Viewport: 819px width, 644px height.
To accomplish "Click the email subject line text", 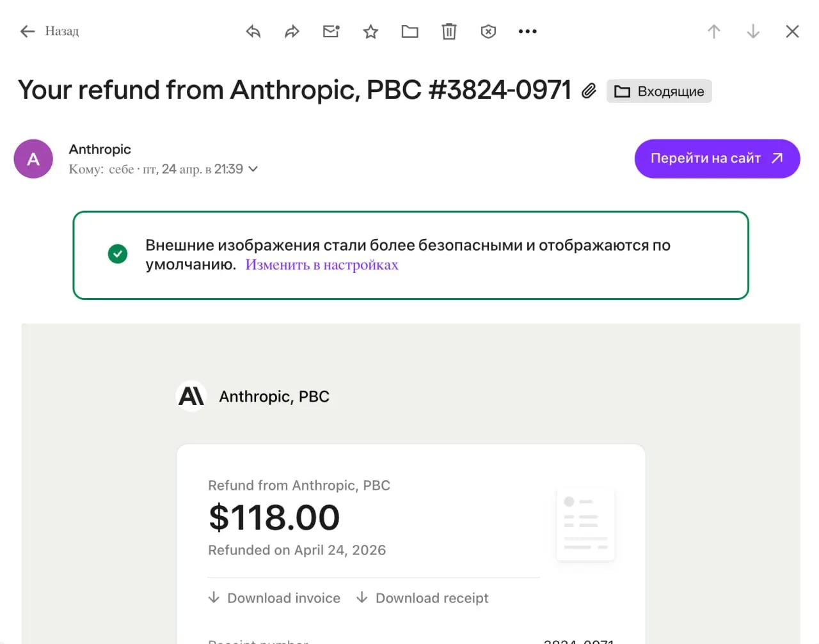I will 294,90.
